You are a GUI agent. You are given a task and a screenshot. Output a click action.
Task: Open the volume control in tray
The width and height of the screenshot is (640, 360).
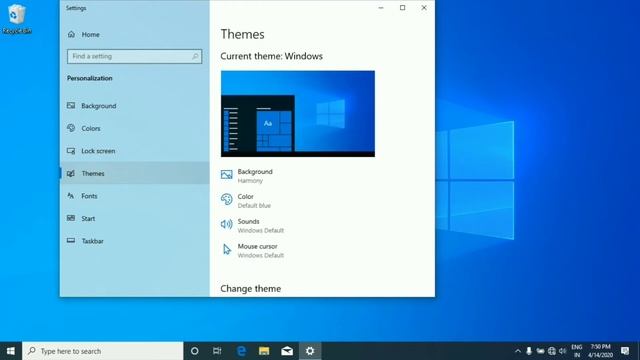click(562, 351)
